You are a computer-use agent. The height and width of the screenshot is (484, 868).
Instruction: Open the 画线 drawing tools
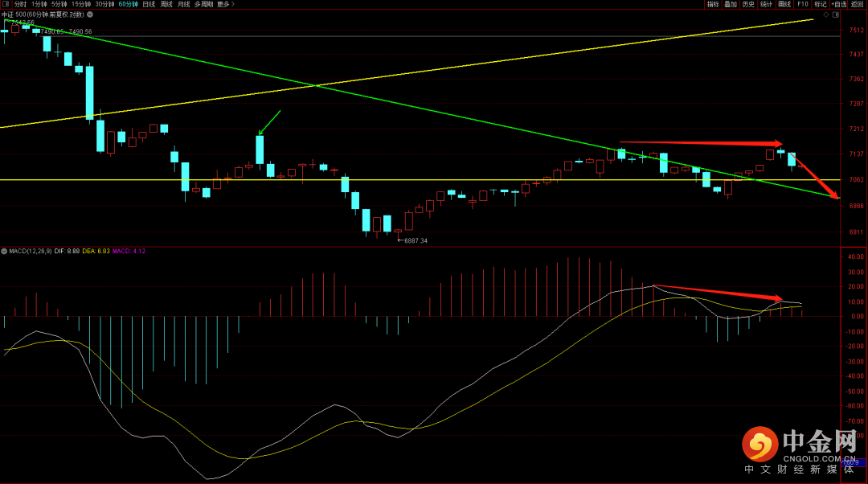click(x=784, y=4)
